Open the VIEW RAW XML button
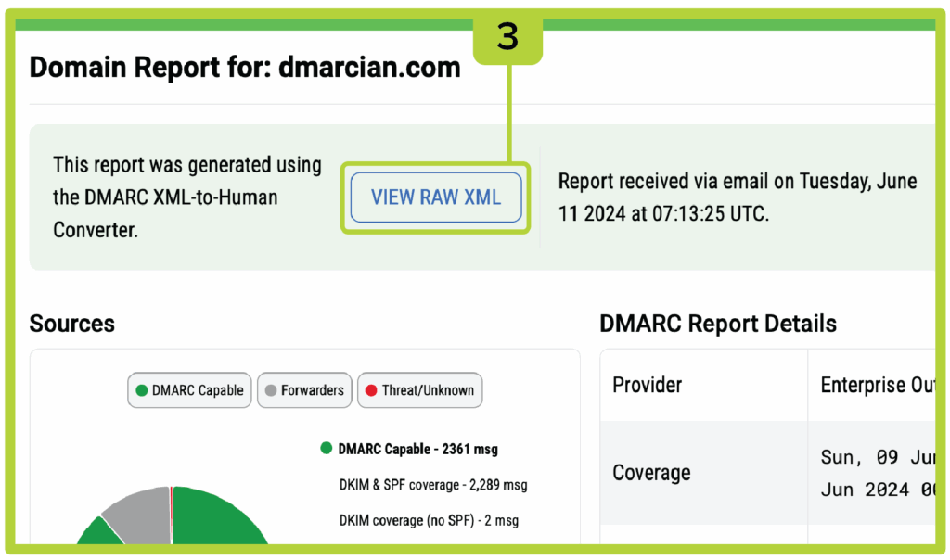950x560 pixels. [x=436, y=197]
